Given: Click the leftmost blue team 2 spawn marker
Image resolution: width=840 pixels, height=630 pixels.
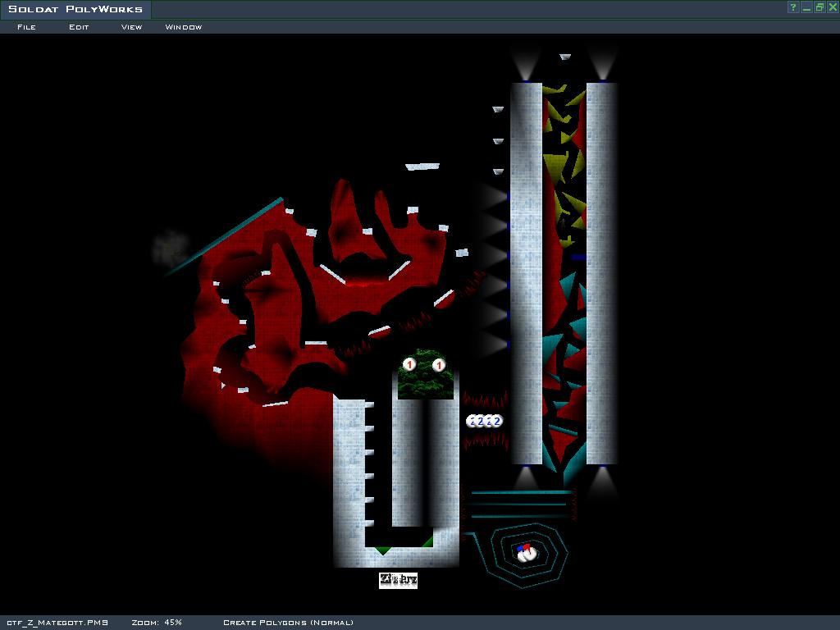Looking at the screenshot, I should [x=471, y=421].
